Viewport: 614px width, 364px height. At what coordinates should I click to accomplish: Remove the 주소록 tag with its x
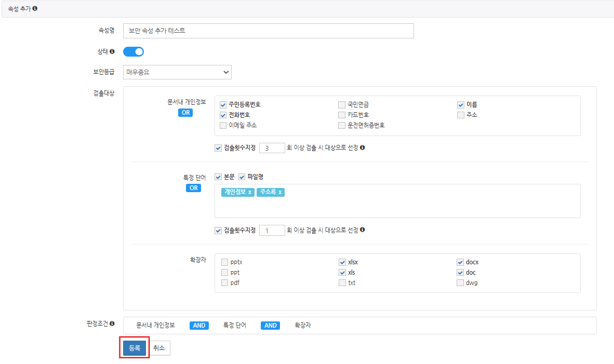[x=280, y=192]
